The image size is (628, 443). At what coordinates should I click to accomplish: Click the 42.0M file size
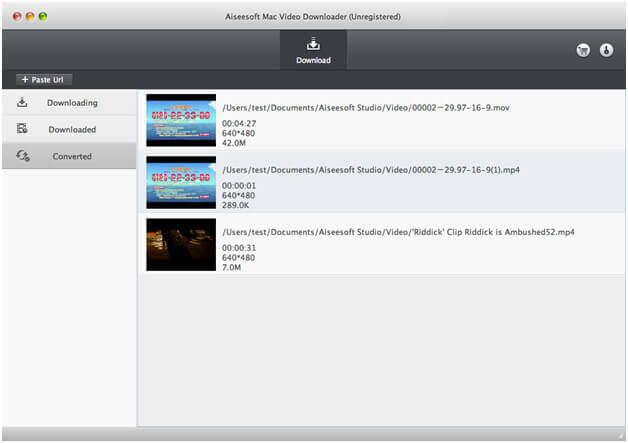pyautogui.click(x=234, y=143)
